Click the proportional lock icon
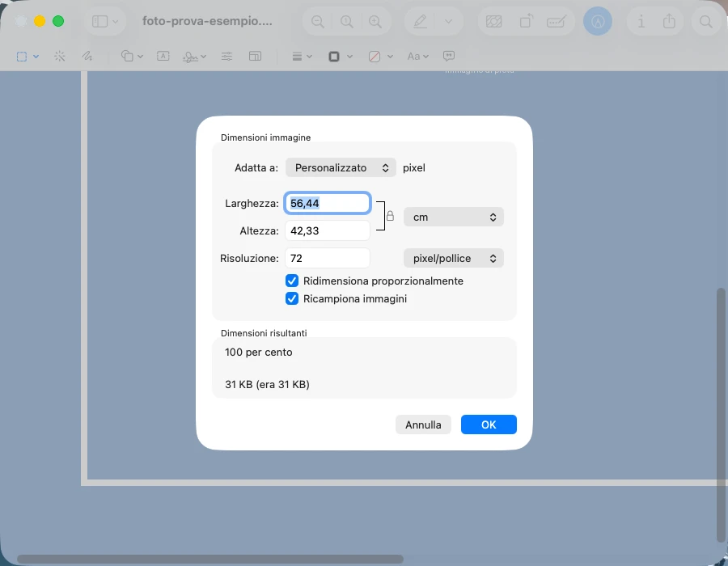The width and height of the screenshot is (728, 566). (391, 216)
